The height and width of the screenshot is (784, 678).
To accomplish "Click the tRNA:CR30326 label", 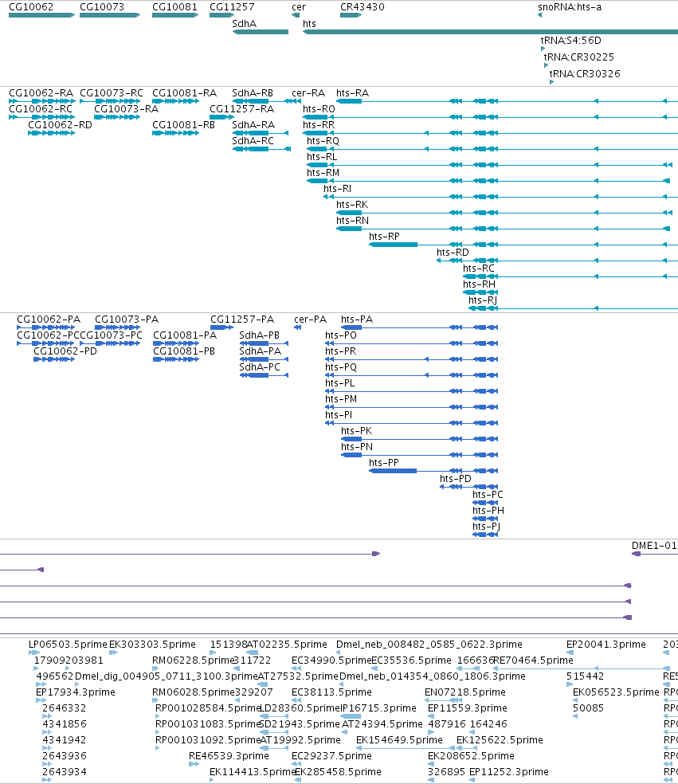I will [585, 74].
